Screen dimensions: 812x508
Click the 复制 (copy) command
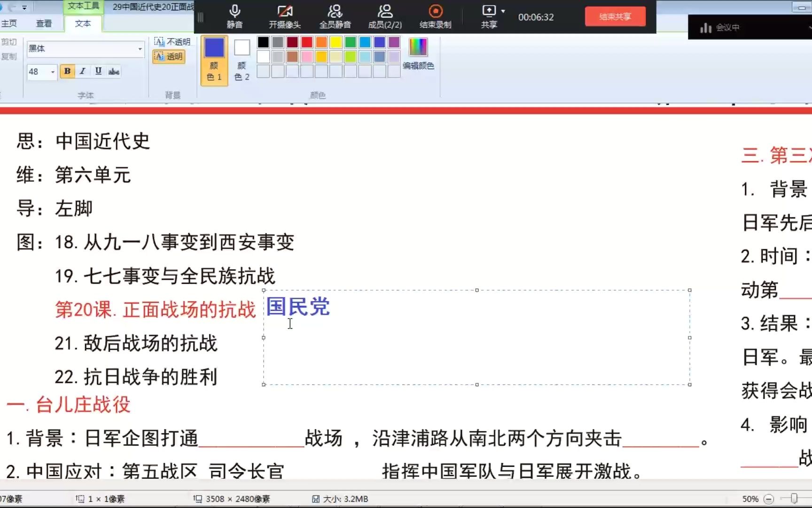click(8, 56)
